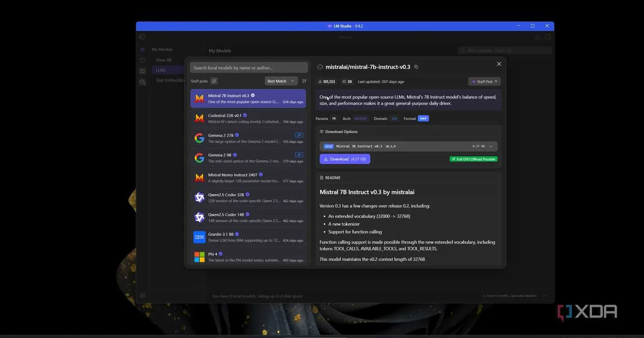Select Qwen2.5 Coder 32B from the list
The width and height of the screenshot is (644, 338).
tap(248, 197)
